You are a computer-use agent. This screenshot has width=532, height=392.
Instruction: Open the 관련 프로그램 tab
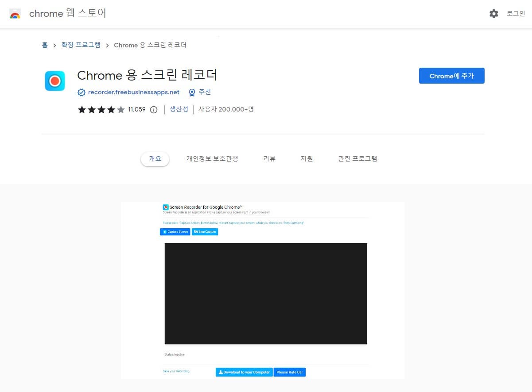click(357, 158)
